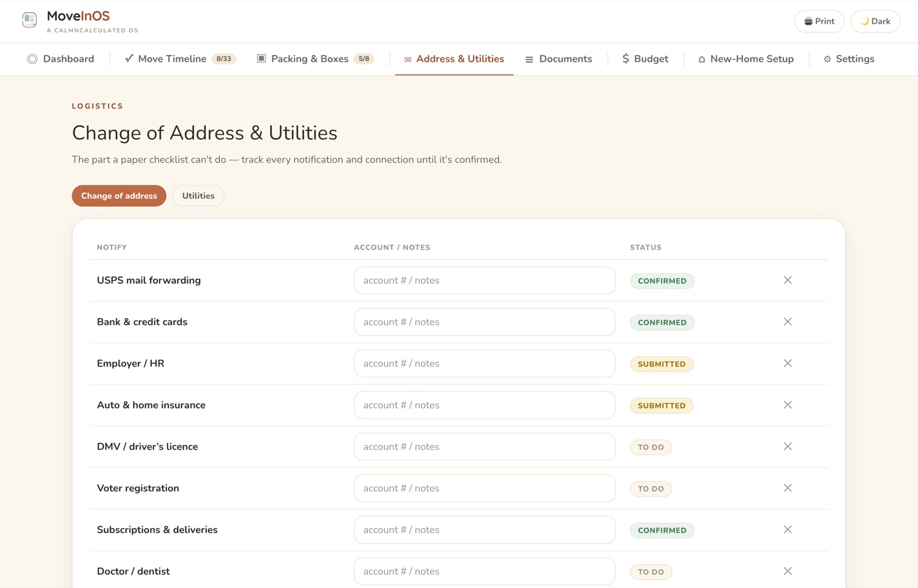Toggle DMV / driver's licence To Do status
The width and height of the screenshot is (918, 588).
pos(651,447)
